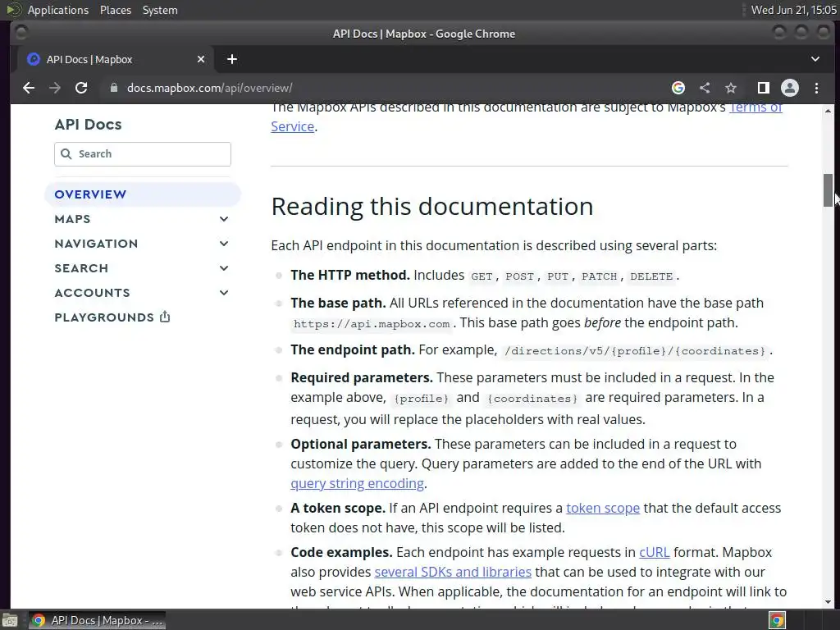
Task: Click the address bar URL docs.mapbox.com
Action: pos(209,88)
